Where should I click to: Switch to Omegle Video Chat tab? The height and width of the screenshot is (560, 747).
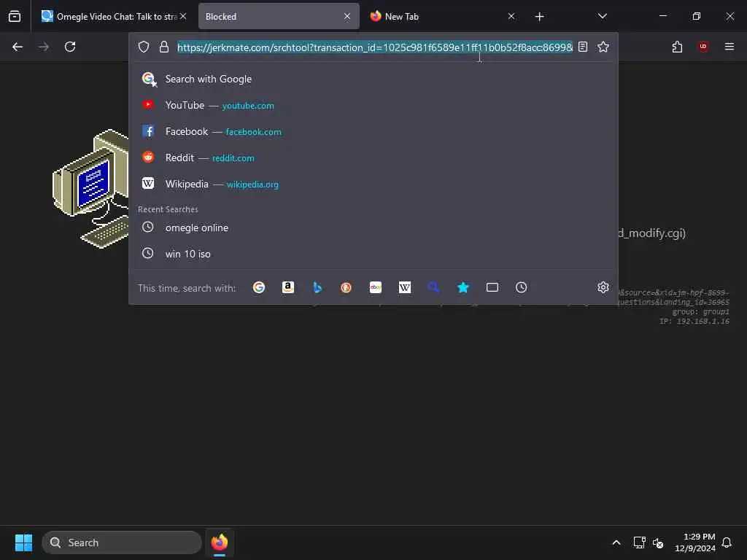point(112,16)
